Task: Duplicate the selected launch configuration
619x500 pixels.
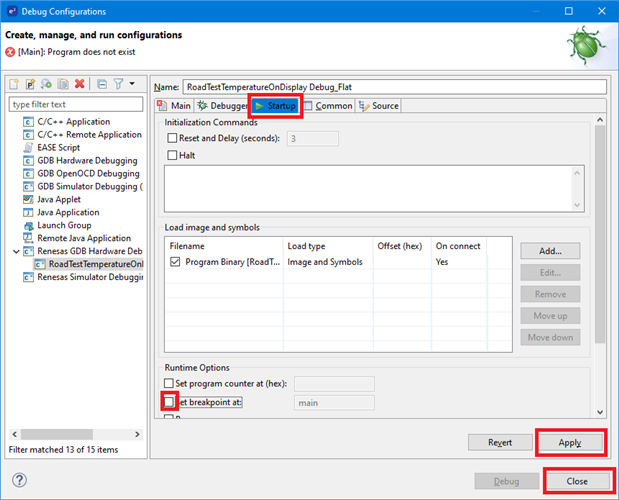Action: point(62,84)
